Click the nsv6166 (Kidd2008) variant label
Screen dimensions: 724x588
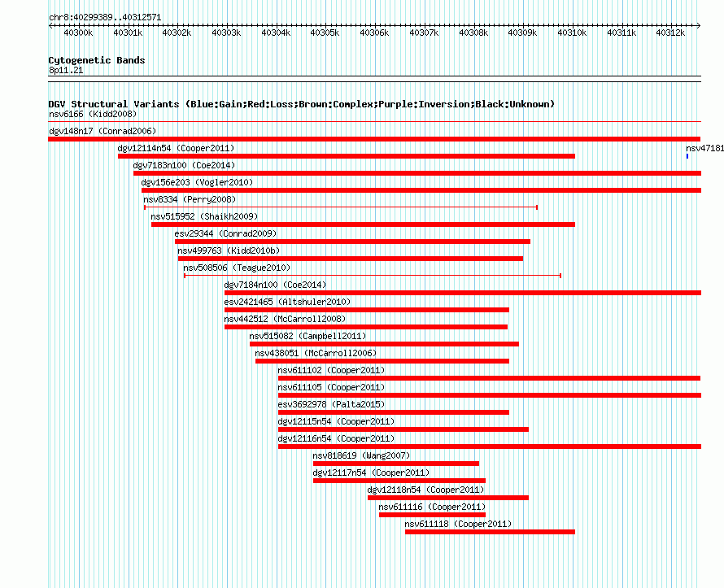pos(93,114)
